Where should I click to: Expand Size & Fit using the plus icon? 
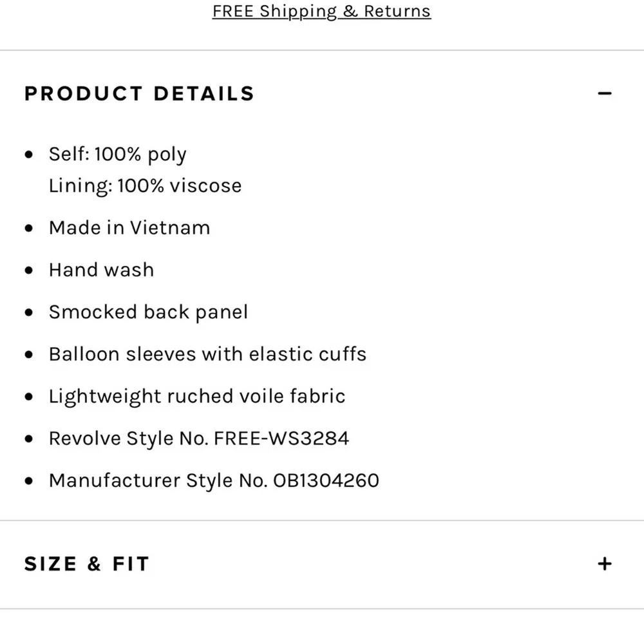click(x=604, y=564)
